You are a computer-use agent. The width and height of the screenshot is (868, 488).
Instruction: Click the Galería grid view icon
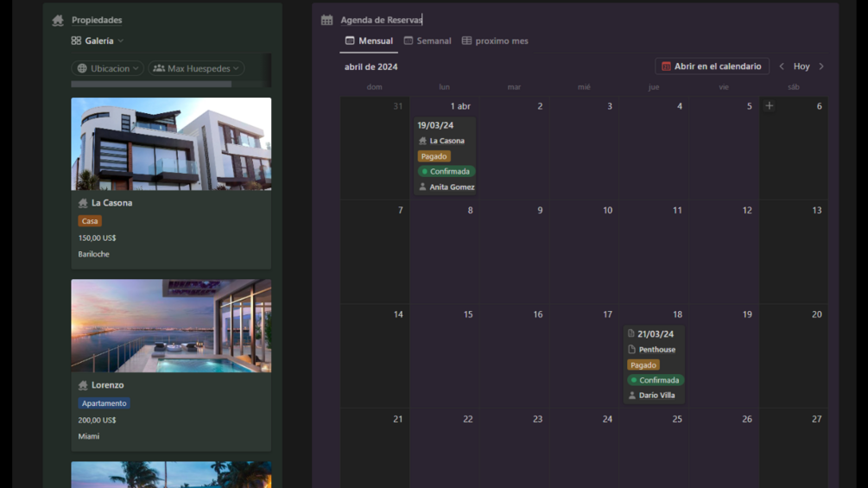76,41
